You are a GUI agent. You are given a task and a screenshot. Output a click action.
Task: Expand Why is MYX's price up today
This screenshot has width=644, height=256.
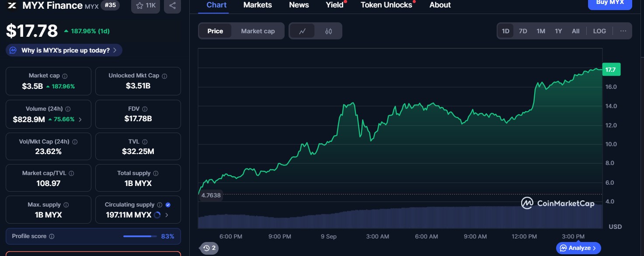tap(64, 50)
